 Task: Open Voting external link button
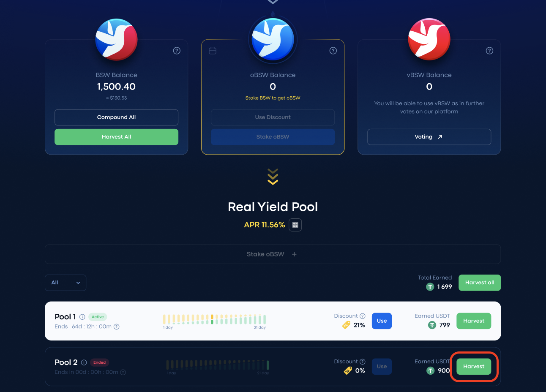(x=429, y=137)
